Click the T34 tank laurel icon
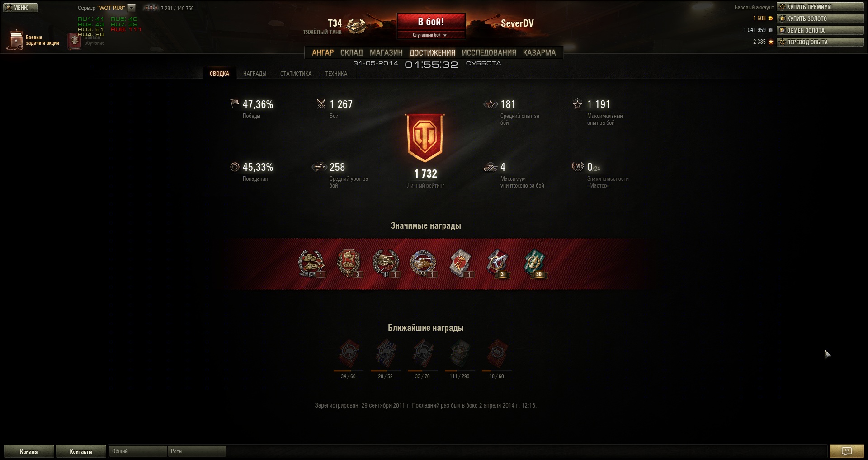The image size is (868, 460). click(357, 26)
